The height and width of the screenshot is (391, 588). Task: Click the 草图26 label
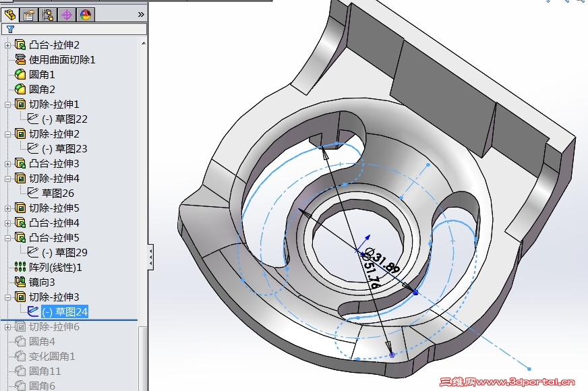pyautogui.click(x=58, y=193)
